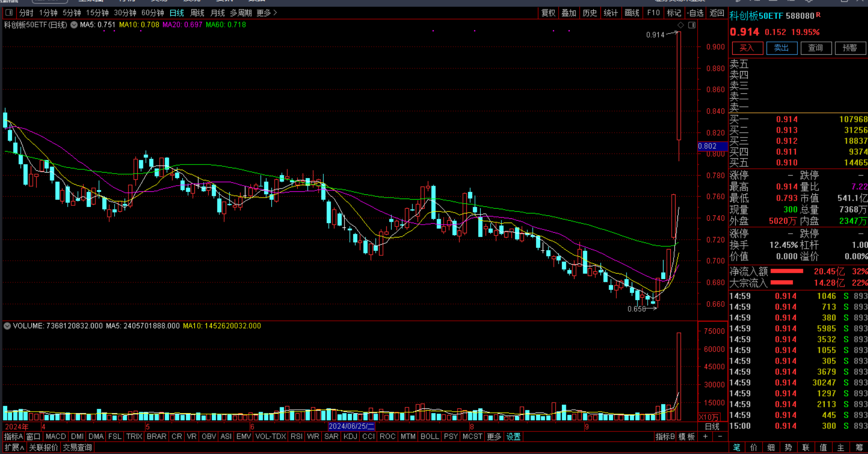The image size is (868, 454).
Task: Click the red R mark beside 588080
Action: pyautogui.click(x=818, y=15)
